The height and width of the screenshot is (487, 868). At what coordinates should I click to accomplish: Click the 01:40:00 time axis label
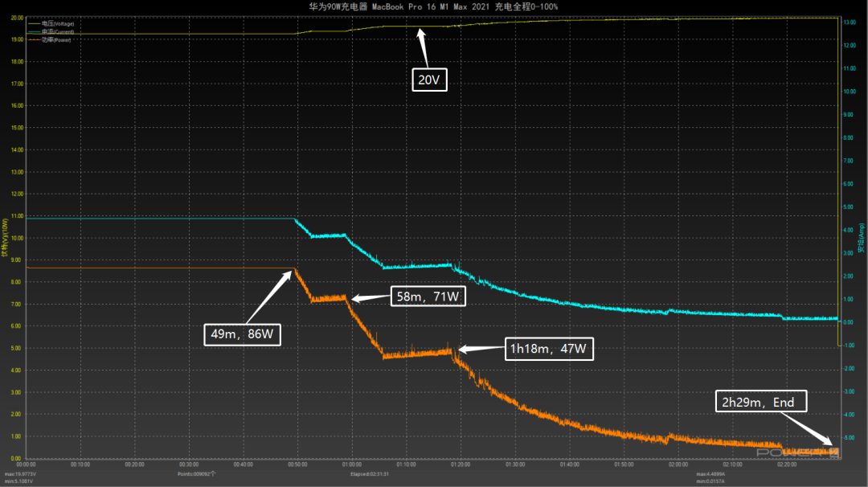click(569, 464)
